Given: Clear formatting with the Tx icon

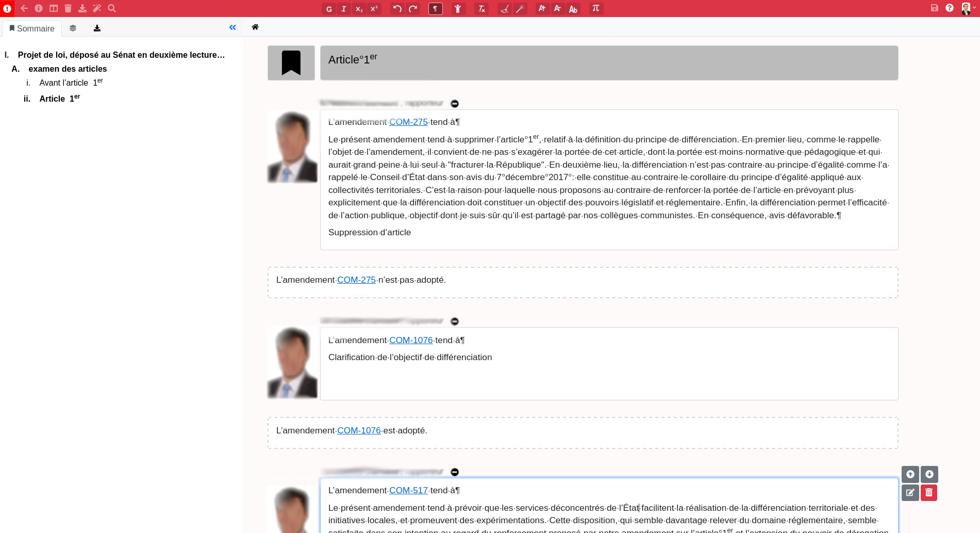Looking at the screenshot, I should click(481, 9).
